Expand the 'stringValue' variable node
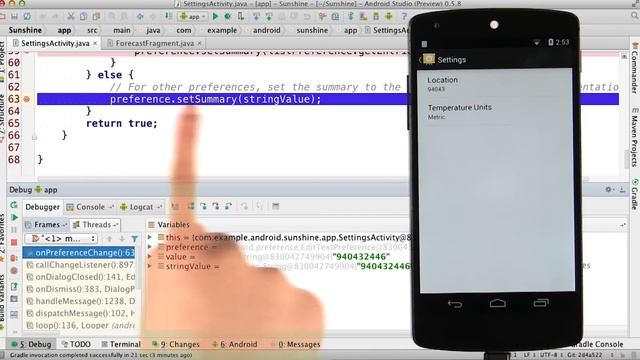Screen dimensions: 640x360 pos(150,266)
